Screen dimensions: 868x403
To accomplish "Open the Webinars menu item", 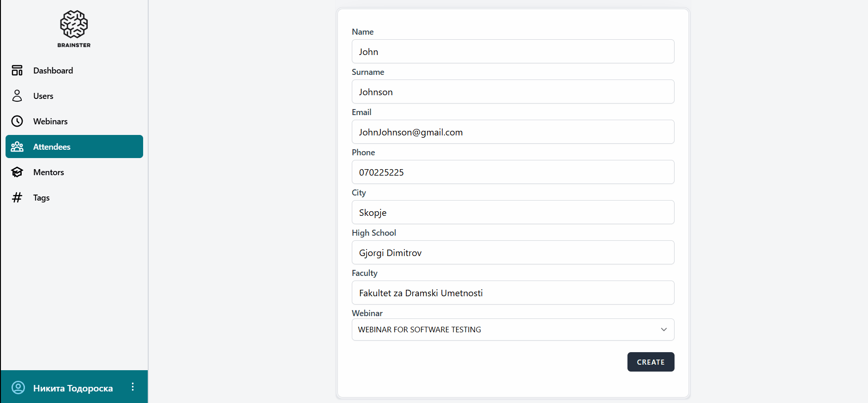I will (x=50, y=121).
